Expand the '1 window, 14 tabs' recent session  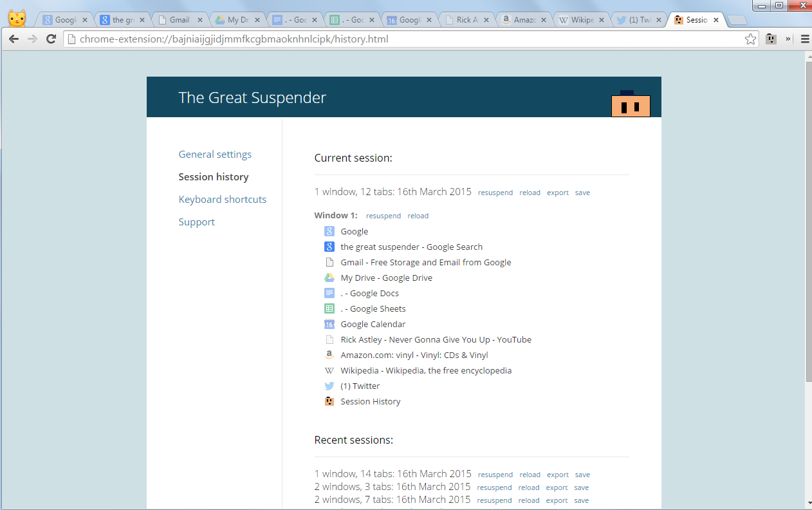click(x=393, y=474)
